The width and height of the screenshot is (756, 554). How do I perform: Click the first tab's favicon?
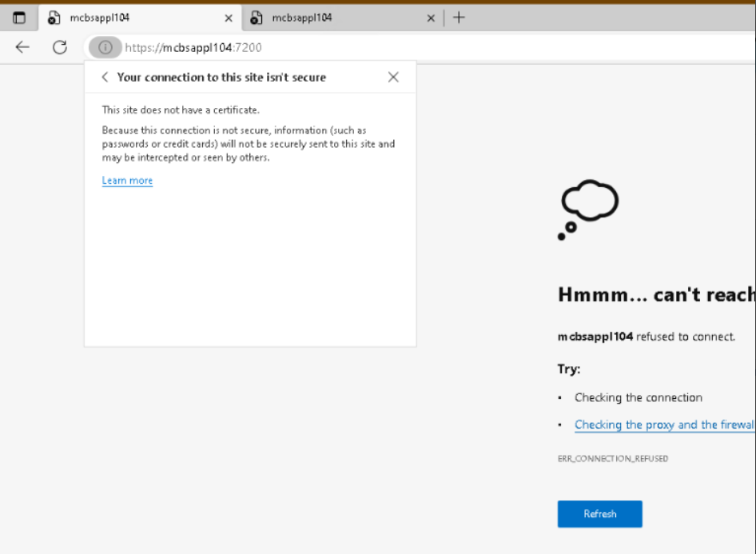click(x=54, y=18)
